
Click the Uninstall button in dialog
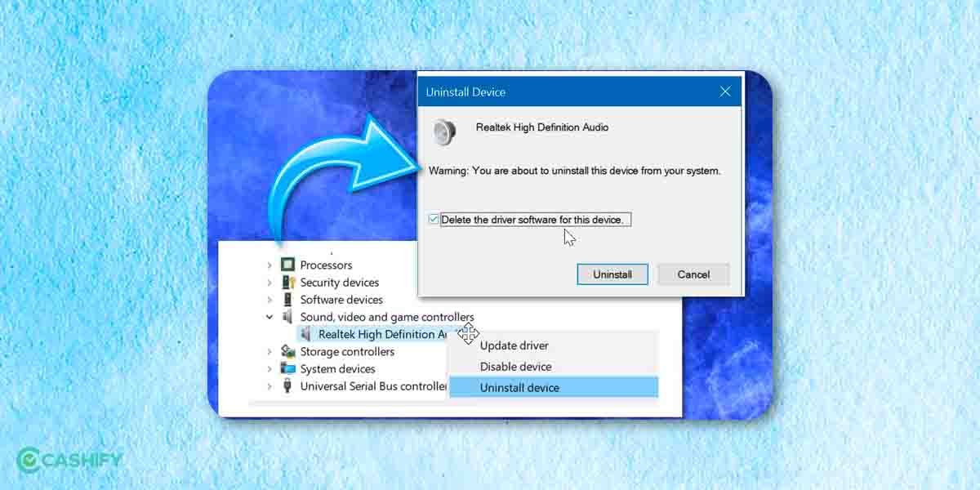612,274
